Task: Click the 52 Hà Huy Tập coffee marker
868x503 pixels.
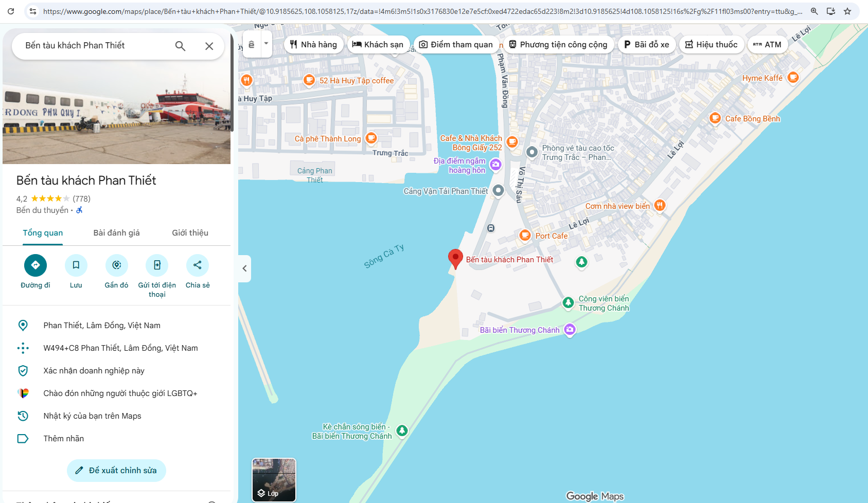Action: pyautogui.click(x=309, y=80)
